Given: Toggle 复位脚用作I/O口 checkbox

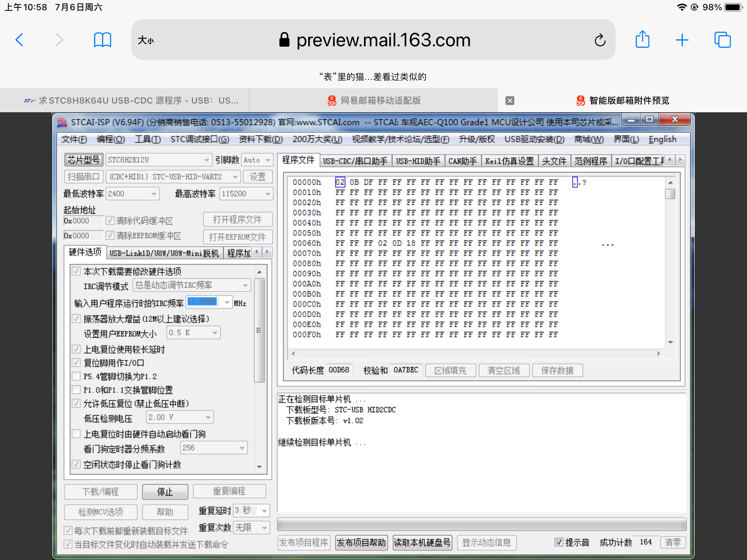Looking at the screenshot, I should [76, 362].
